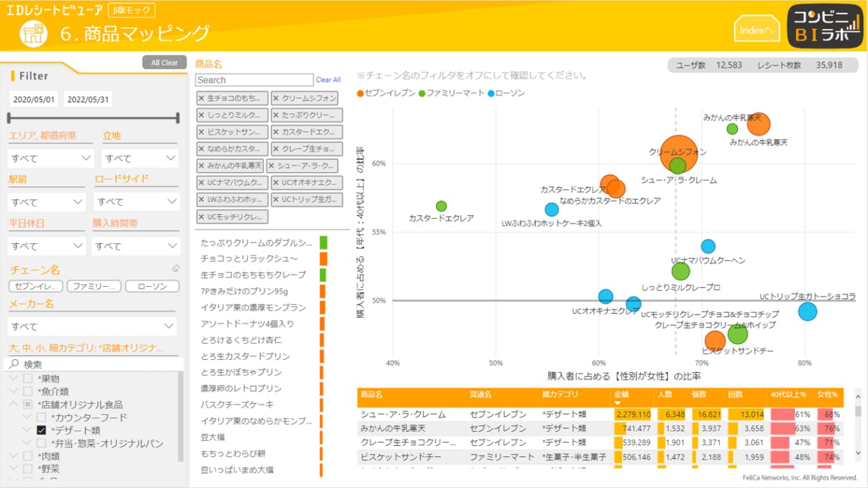Remove the クリームシフォン product chip
The image size is (868, 488).
click(x=276, y=98)
